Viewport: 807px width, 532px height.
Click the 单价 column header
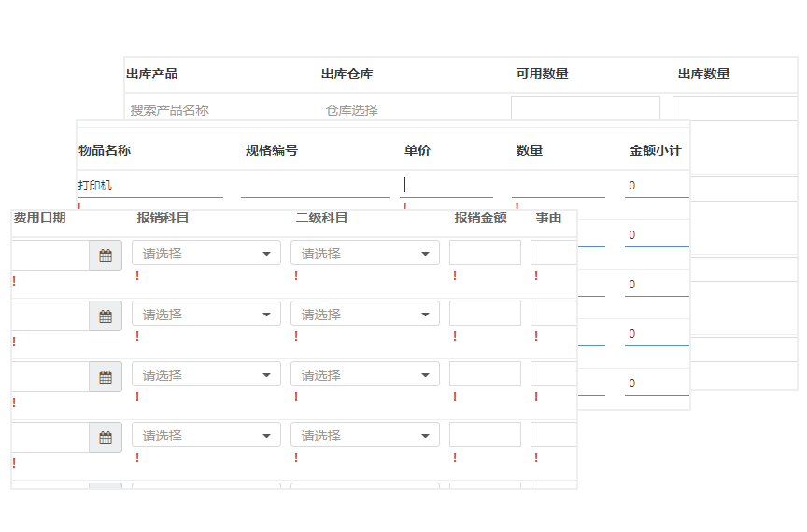point(418,150)
